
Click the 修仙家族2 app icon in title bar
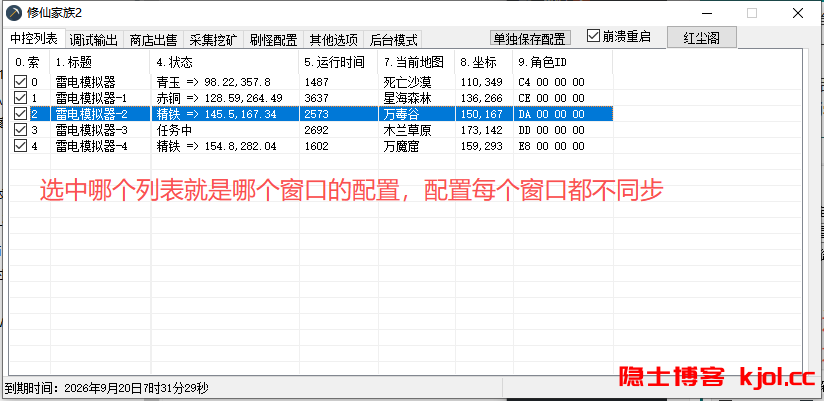pos(14,13)
